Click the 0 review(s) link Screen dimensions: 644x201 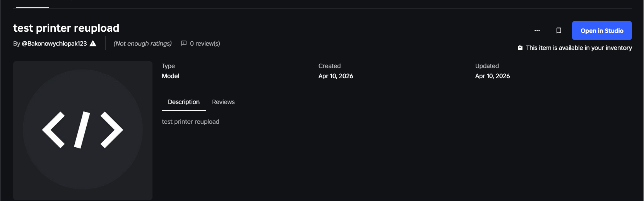click(x=205, y=44)
